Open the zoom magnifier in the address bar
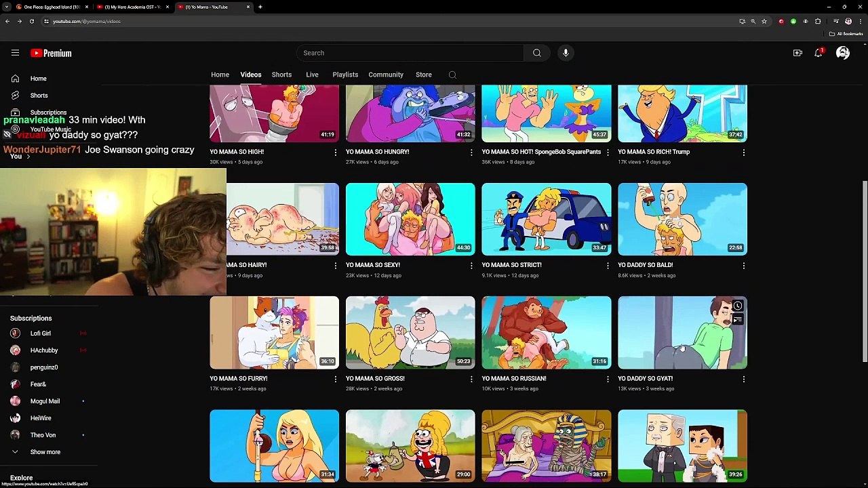The height and width of the screenshot is (488, 868). coord(753,21)
